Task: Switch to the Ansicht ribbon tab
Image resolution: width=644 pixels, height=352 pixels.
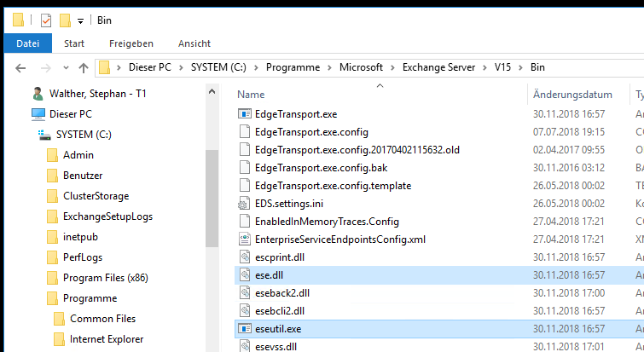Action: (194, 43)
